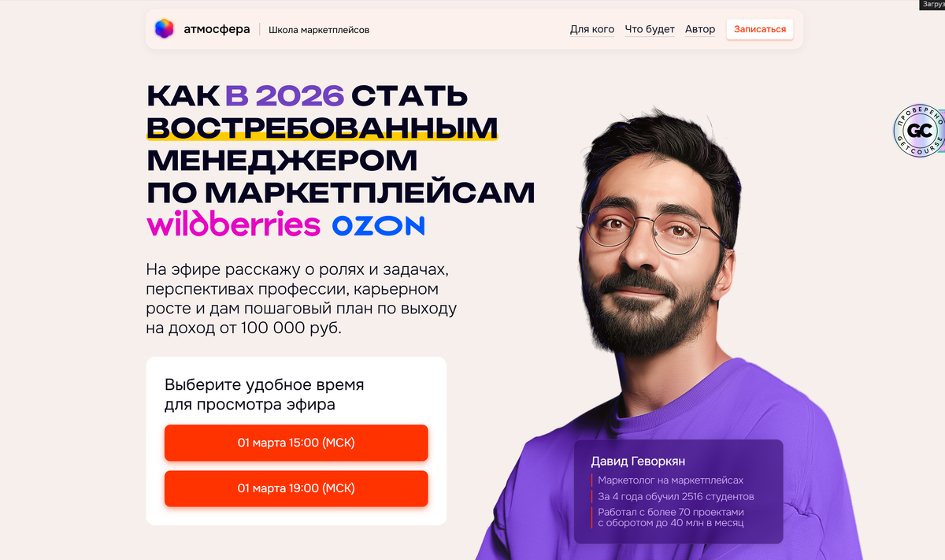Click the purple В 2026 text in the headline
The height and width of the screenshot is (560, 945).
click(284, 95)
